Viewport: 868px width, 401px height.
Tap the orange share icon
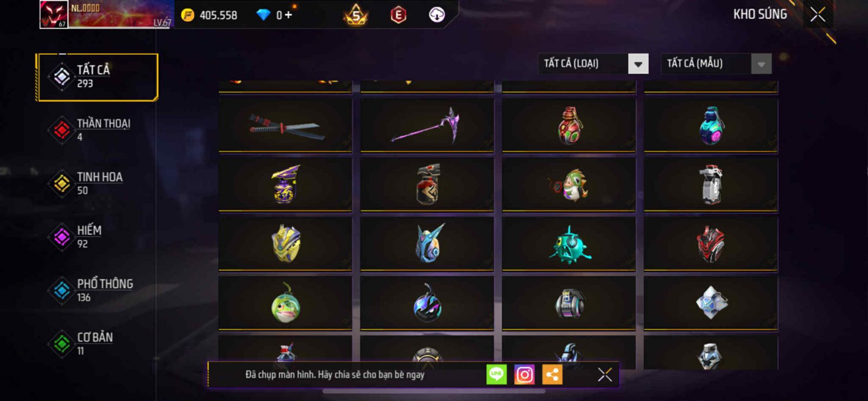(552, 374)
